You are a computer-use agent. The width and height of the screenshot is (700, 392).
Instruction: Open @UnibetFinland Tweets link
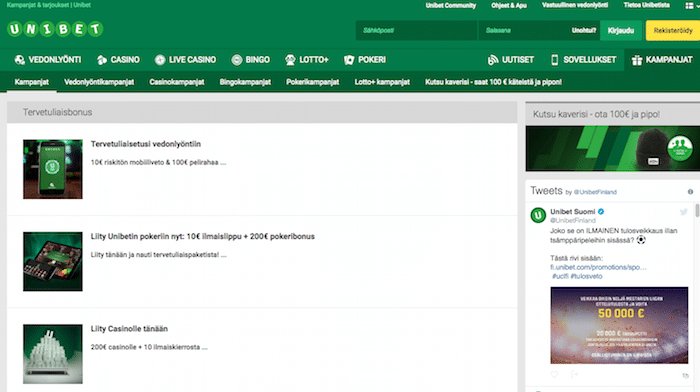(595, 192)
